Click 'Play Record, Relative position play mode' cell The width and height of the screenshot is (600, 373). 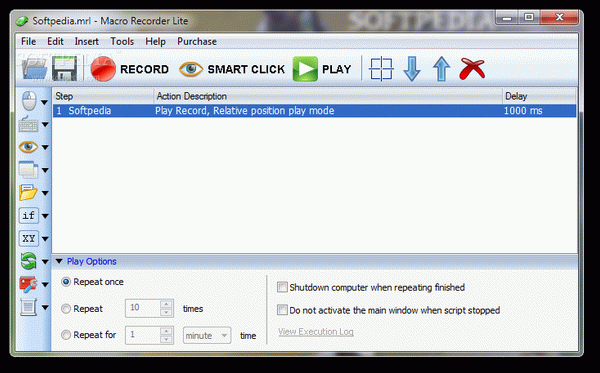pos(245,111)
